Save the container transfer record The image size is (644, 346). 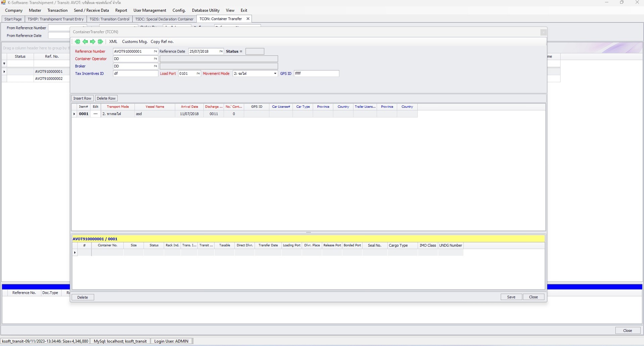point(511,297)
